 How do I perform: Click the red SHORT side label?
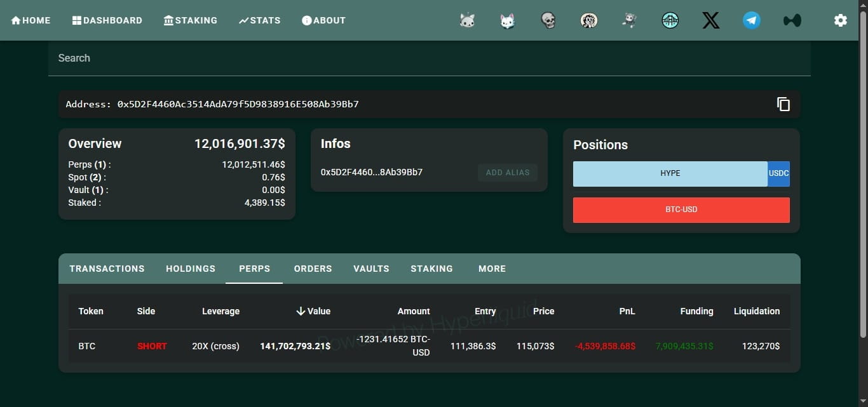click(152, 347)
